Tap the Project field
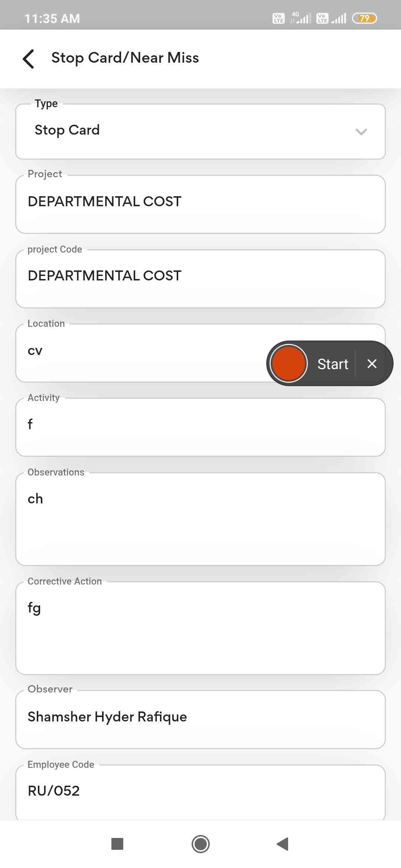The height and width of the screenshot is (868, 401). (200, 204)
